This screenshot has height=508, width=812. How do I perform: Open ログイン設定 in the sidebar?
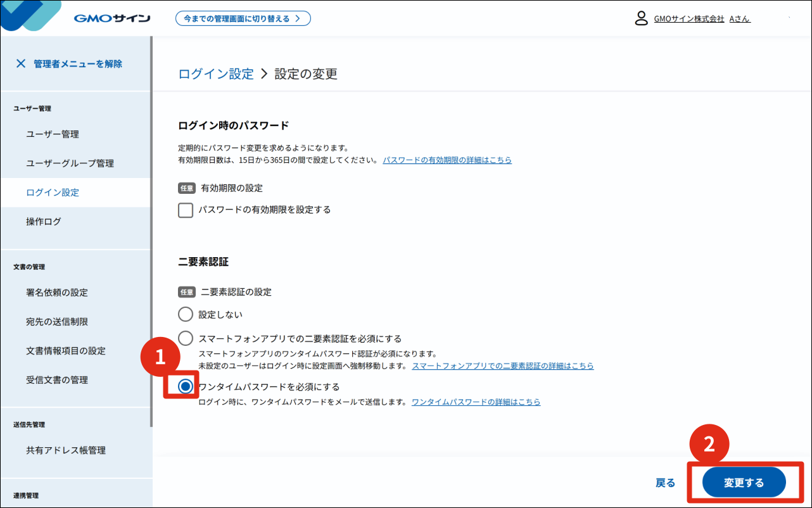point(53,193)
